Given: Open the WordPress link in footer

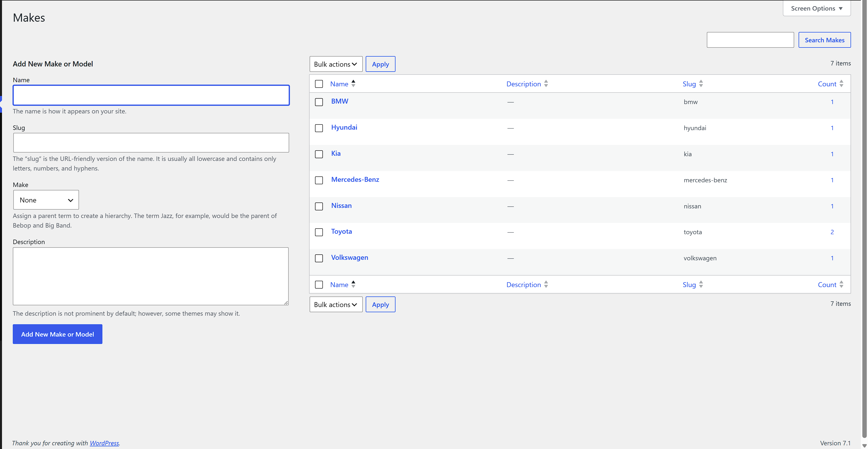Looking at the screenshot, I should coord(104,443).
